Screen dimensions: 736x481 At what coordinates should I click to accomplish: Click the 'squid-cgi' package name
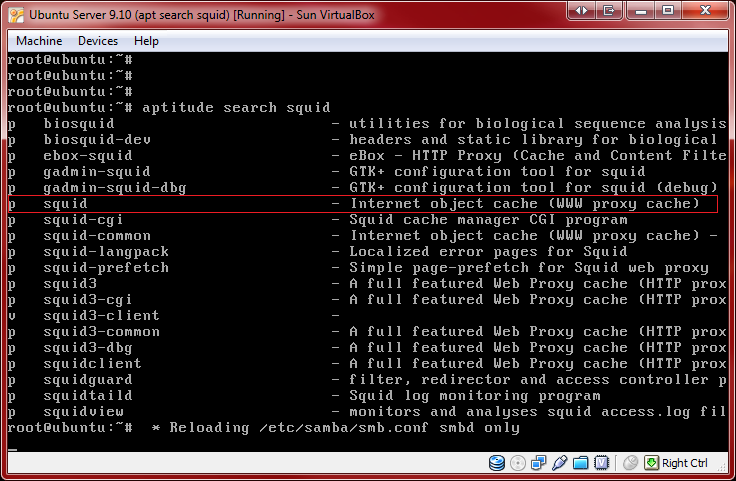[83, 220]
